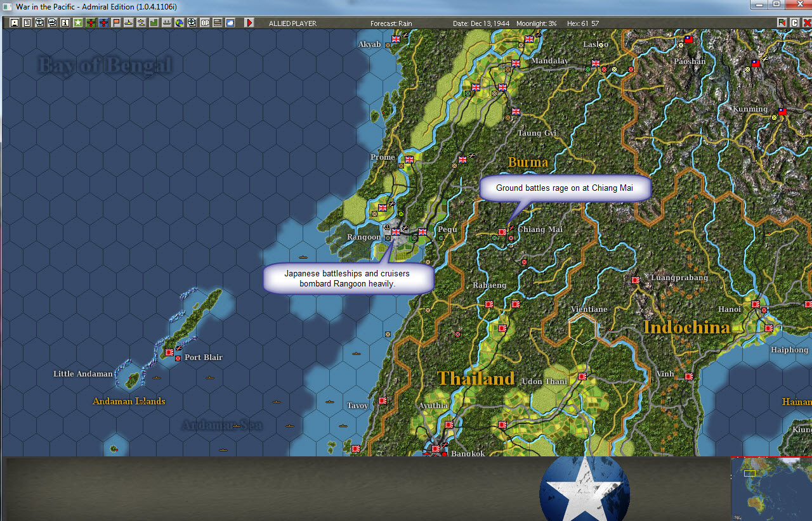Screen dimensions: 812x521
Task: Select the Chinese flag at Kunming
Action: [782, 112]
